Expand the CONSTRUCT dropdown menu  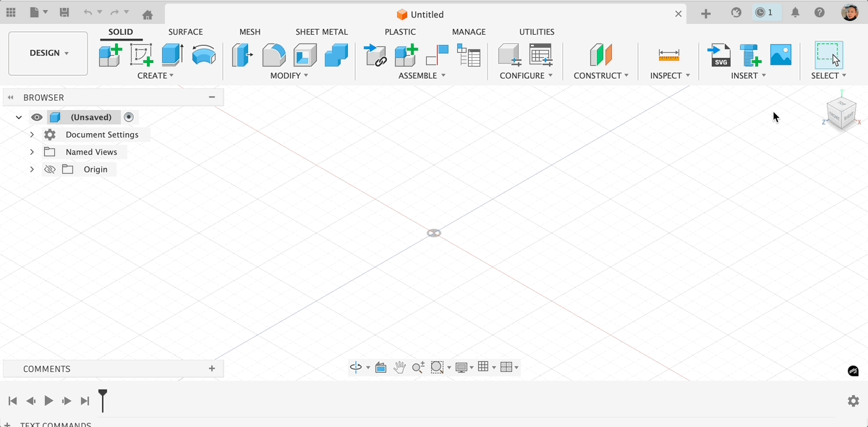[601, 75]
